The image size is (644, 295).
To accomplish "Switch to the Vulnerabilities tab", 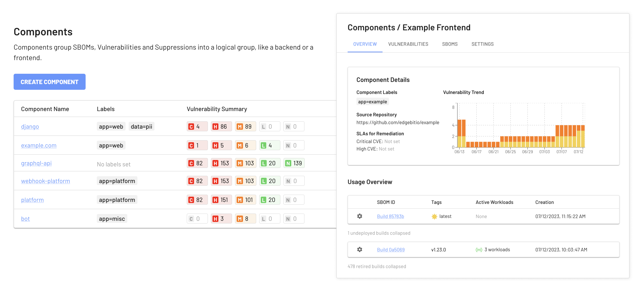I will (408, 44).
